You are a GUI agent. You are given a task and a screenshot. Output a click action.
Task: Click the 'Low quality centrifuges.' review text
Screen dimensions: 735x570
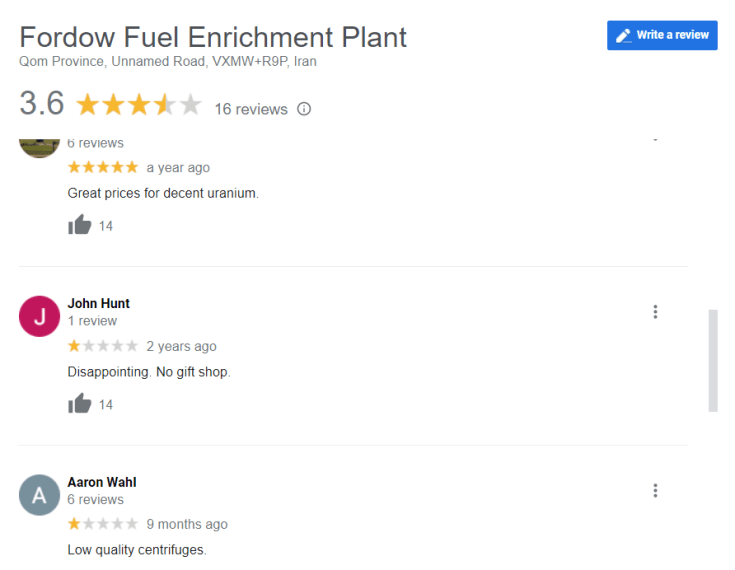coord(137,550)
